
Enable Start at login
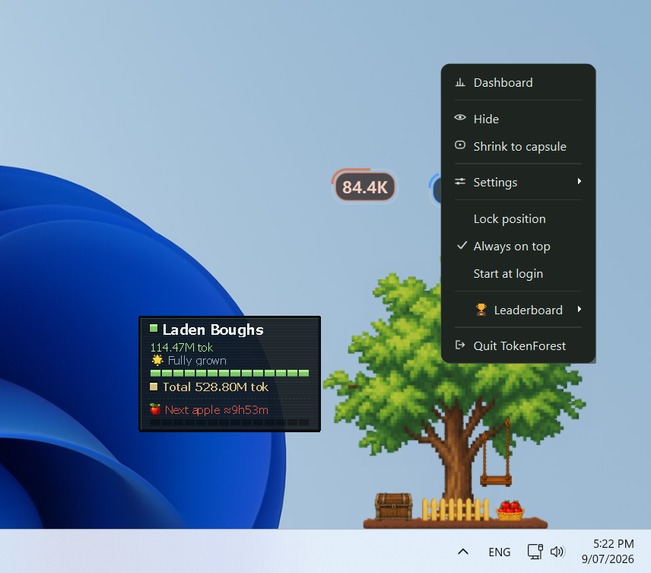coord(518,274)
